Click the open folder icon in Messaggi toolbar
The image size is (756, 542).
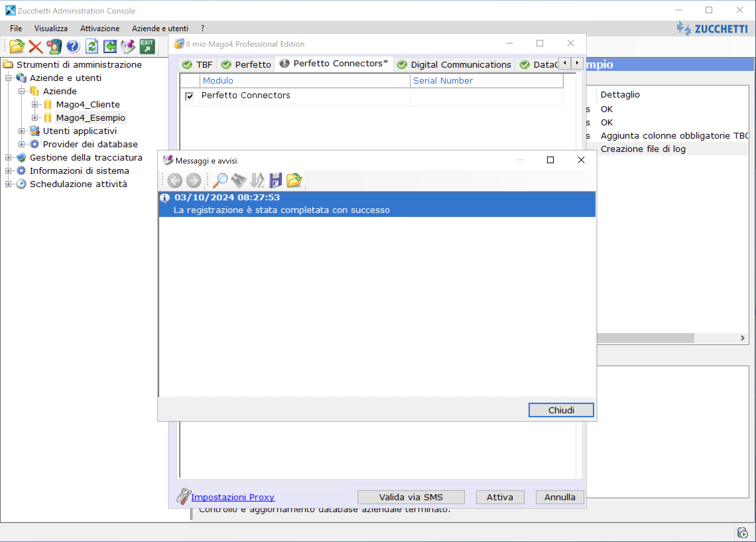(x=294, y=180)
